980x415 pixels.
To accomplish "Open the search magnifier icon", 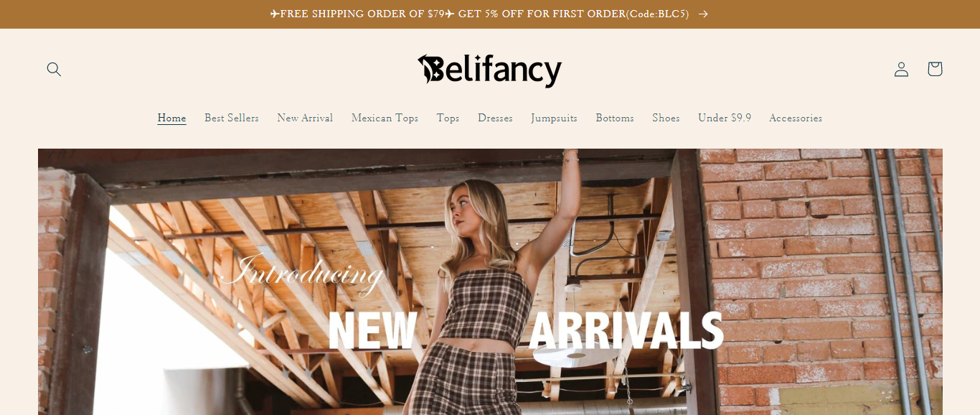I will (54, 69).
